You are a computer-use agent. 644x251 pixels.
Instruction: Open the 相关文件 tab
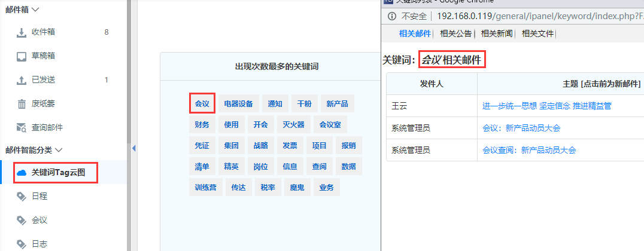tap(537, 33)
